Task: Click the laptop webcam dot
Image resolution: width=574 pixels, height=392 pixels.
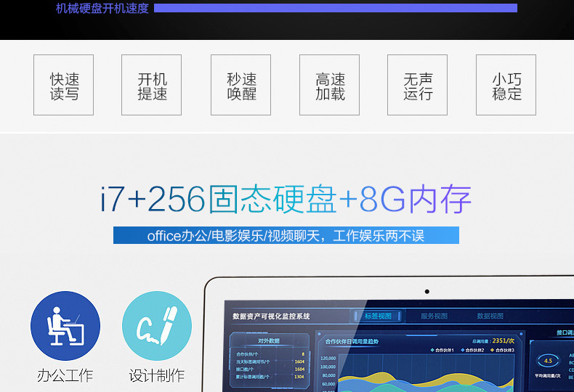Action: [427, 291]
